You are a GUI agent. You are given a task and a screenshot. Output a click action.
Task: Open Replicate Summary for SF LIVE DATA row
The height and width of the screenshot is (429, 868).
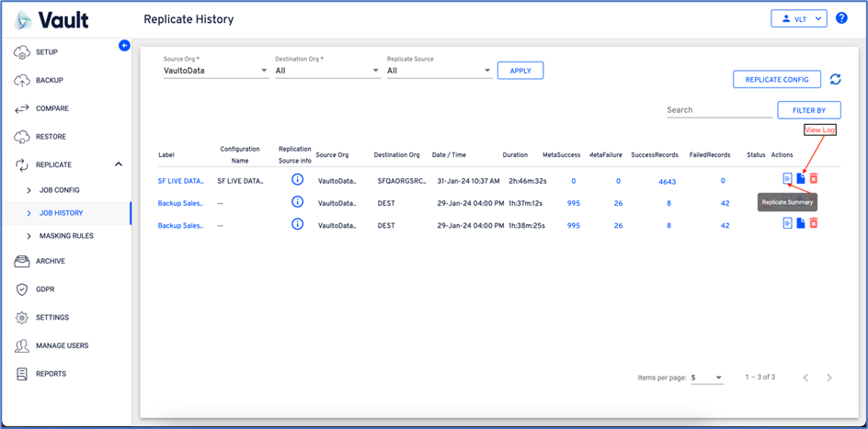787,178
